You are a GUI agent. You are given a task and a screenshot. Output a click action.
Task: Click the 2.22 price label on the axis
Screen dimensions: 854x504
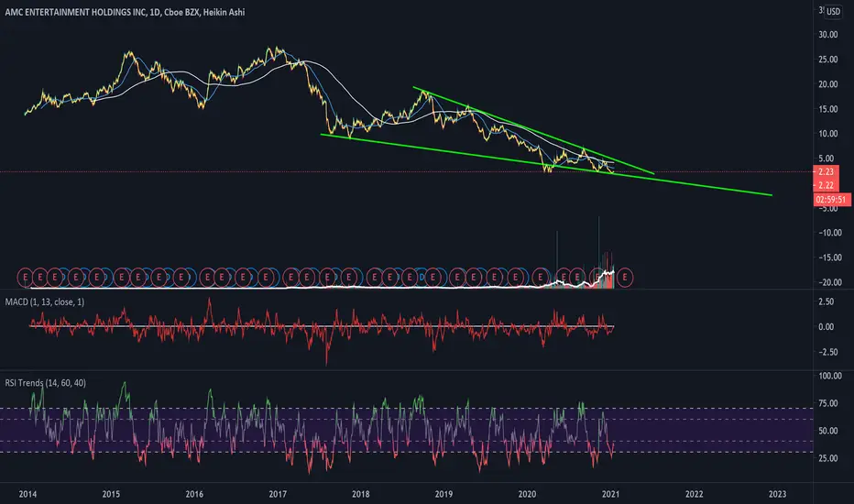826,185
